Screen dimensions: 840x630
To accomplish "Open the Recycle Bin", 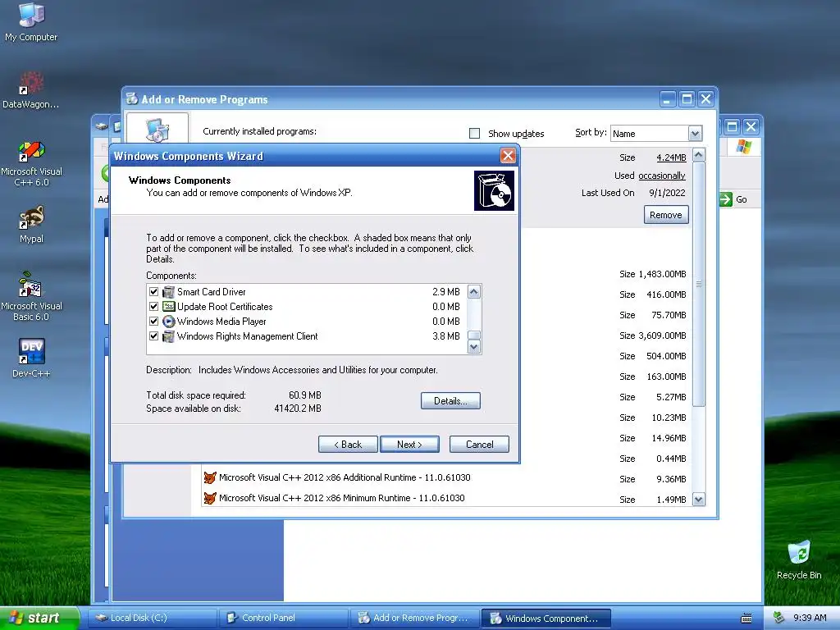I will coord(799,559).
